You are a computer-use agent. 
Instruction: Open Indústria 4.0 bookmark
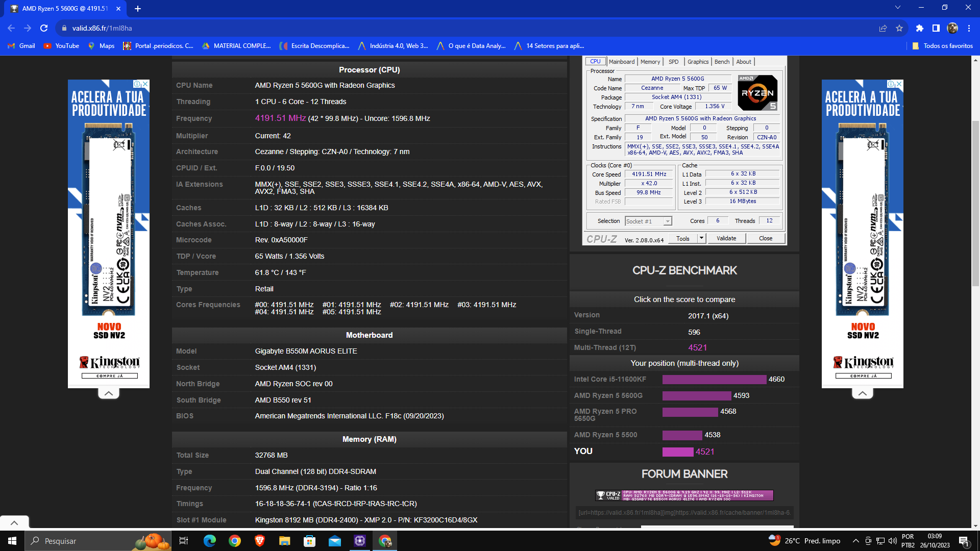tap(393, 46)
